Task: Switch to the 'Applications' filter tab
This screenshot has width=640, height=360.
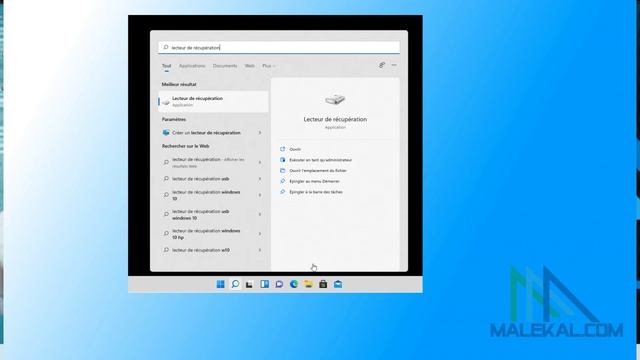Action: (x=192, y=66)
